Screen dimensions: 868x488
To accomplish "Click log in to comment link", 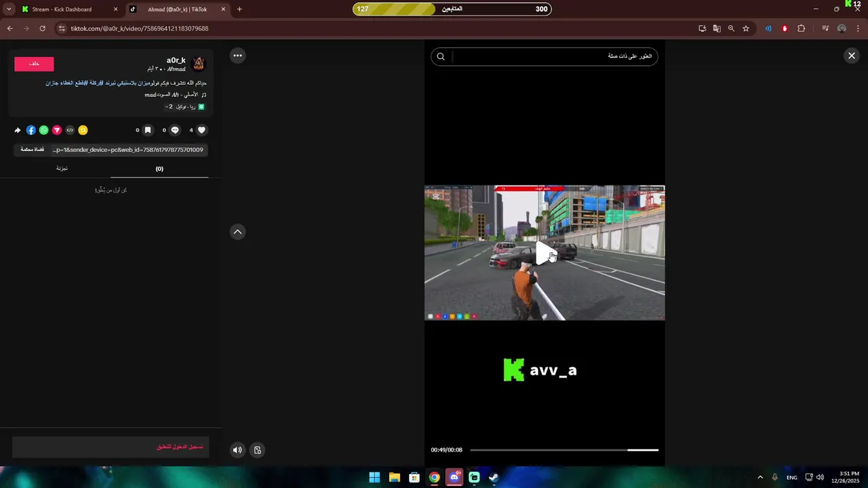I will point(180,447).
